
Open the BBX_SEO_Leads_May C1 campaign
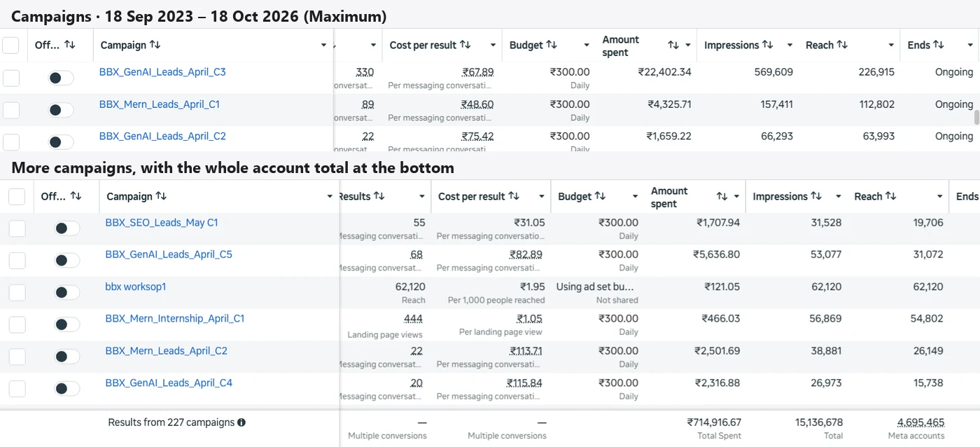[162, 223]
